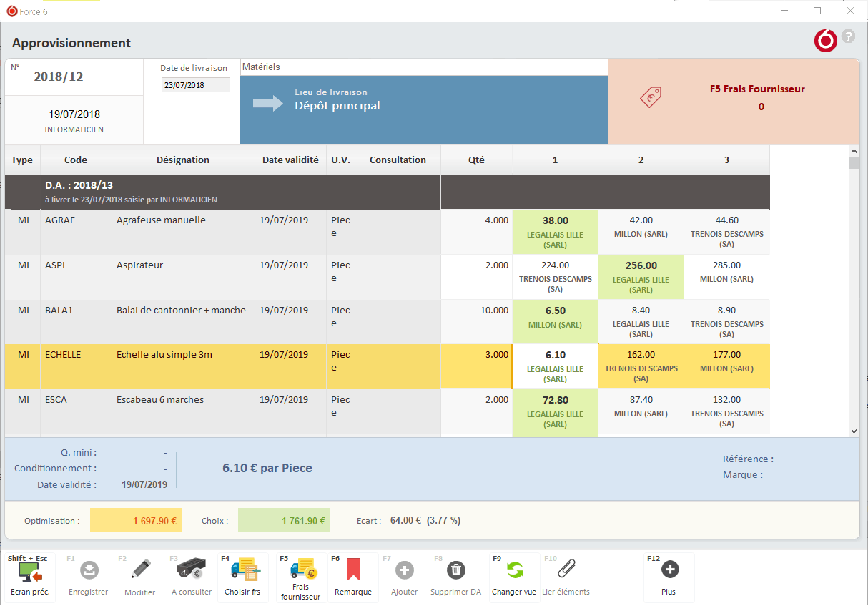Viewport: 868px width, 606px height.
Task: Click the 10.000 quantity cell for BALA1
Action: (476, 322)
